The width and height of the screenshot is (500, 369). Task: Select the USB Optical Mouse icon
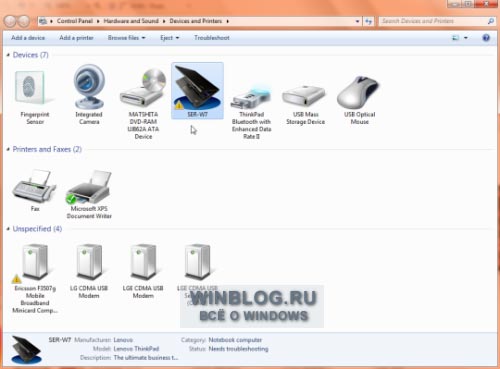[358, 92]
